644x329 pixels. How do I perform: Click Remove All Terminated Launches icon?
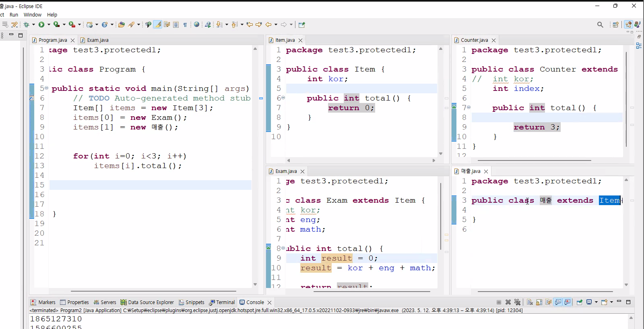pos(517,302)
